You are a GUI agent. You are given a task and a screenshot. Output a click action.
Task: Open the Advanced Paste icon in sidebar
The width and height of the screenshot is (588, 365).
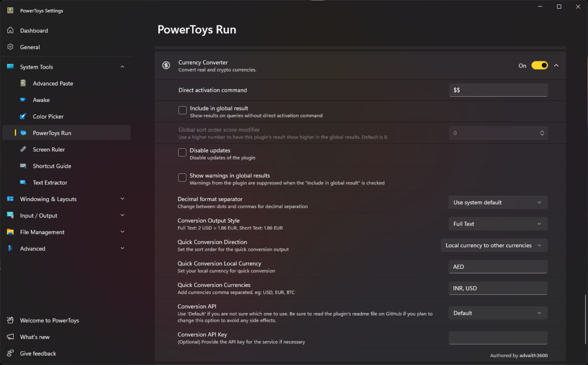[x=23, y=83]
